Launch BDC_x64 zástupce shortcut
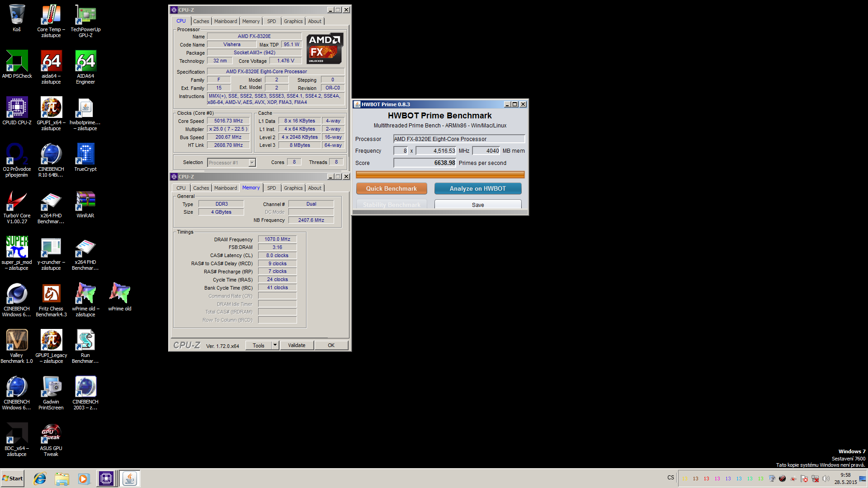Screen dimensions: 868x488 coord(17,440)
